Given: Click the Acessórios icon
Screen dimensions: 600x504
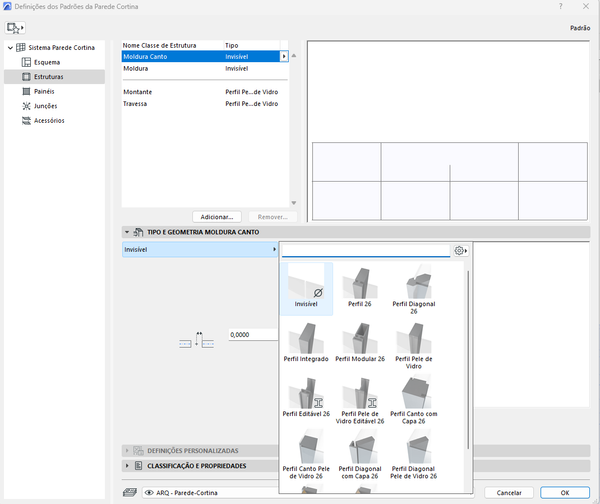Looking at the screenshot, I should point(26,121).
